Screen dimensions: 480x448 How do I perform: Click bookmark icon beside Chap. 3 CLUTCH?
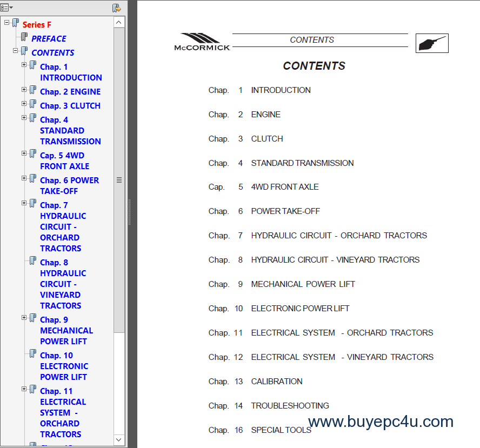point(33,104)
